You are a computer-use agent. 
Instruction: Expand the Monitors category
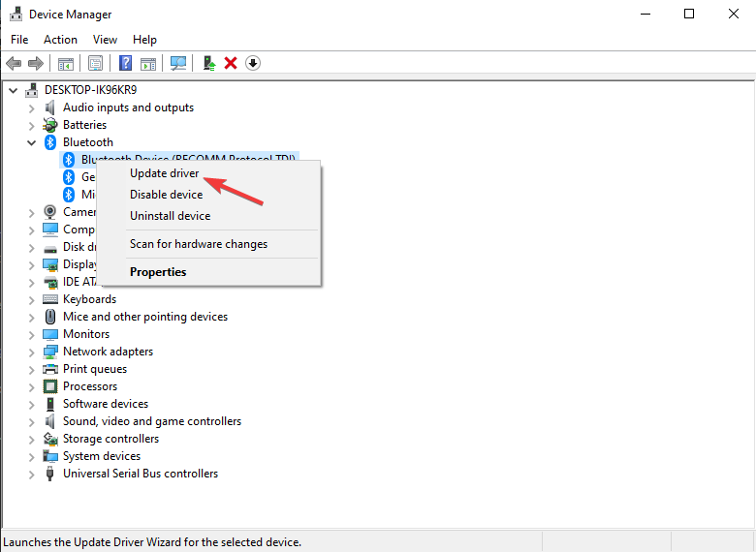pos(31,335)
